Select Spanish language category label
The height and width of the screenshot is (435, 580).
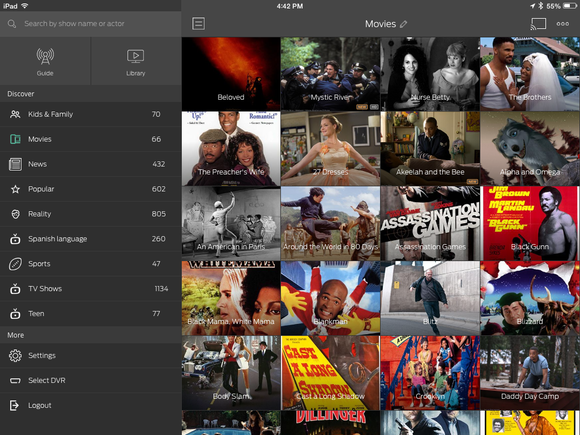[58, 239]
